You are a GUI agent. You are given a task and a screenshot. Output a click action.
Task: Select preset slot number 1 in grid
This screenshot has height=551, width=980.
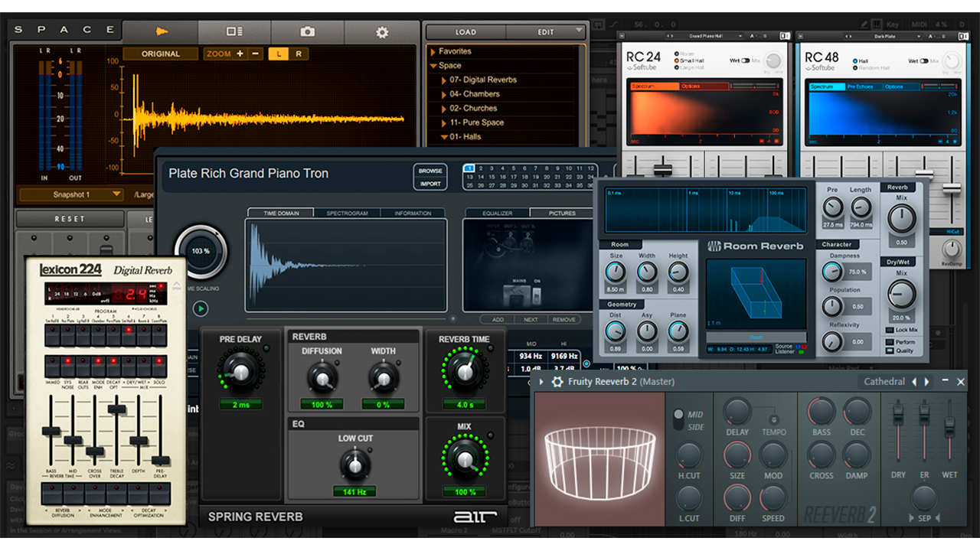tap(469, 168)
